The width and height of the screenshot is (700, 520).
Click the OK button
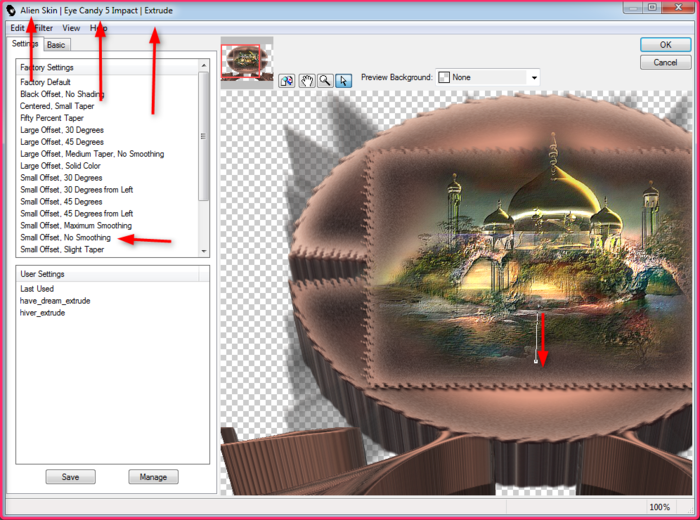pos(665,45)
